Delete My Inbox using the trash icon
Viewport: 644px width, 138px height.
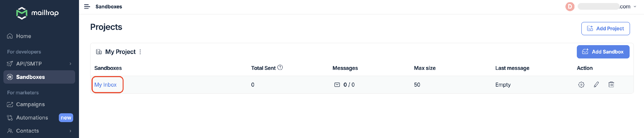[612, 85]
